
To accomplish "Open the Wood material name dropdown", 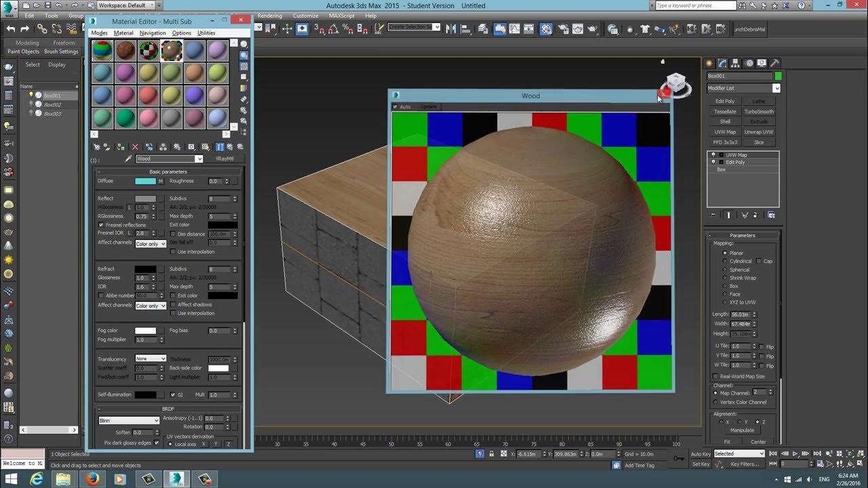I will pos(199,159).
